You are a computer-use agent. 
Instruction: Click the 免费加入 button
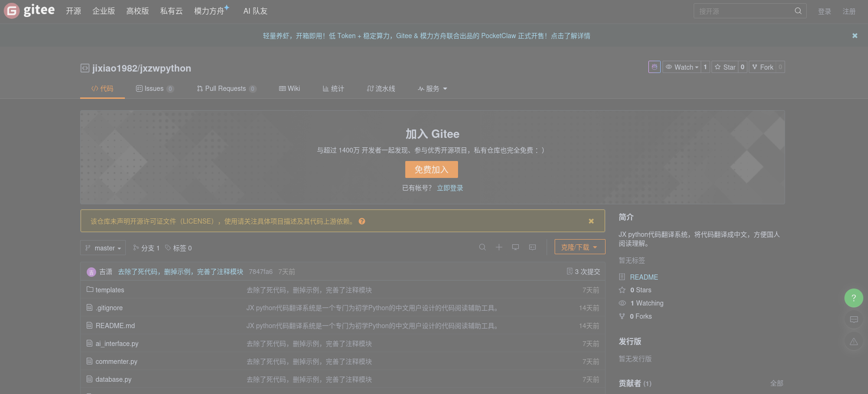coord(431,169)
